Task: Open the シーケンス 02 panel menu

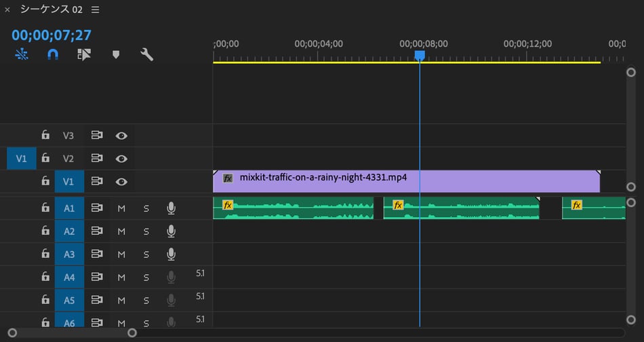Action: tap(95, 9)
